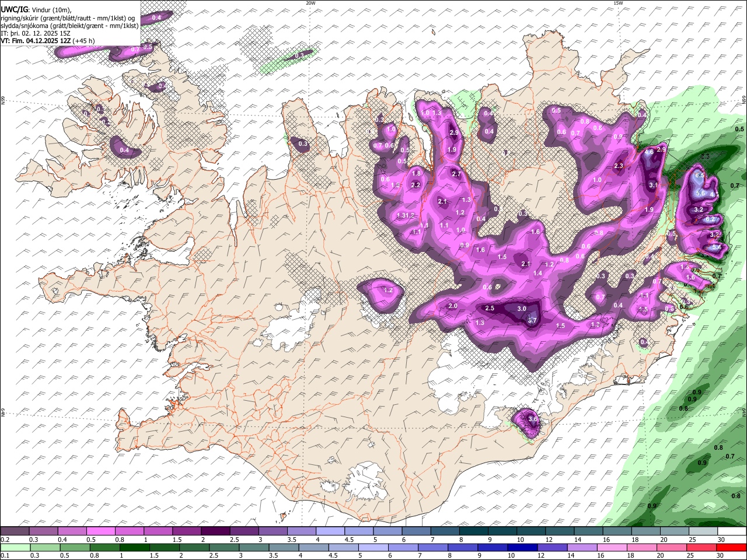Click the 3.1 value in the east

point(653,185)
